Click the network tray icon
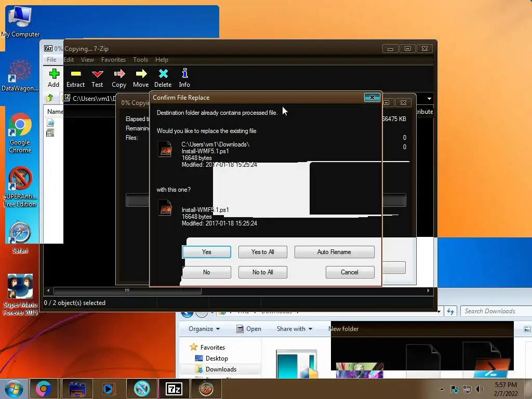 coord(467,390)
